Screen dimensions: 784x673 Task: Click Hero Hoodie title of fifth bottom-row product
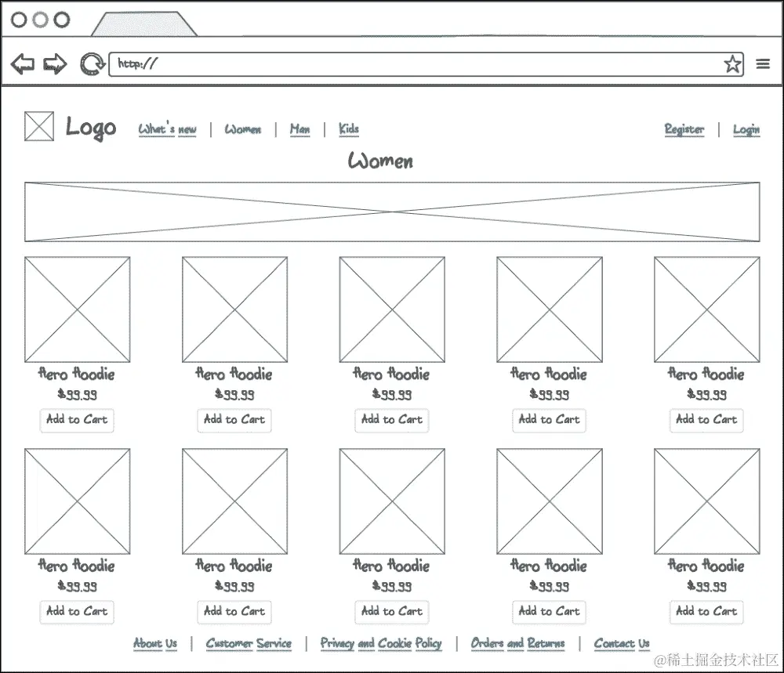point(706,566)
